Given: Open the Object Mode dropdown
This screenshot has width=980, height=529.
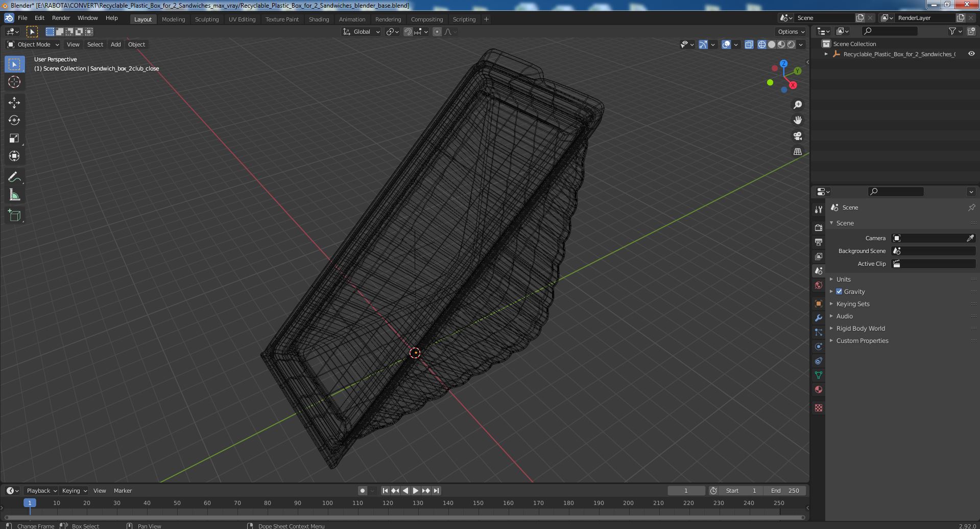Looking at the screenshot, I should [33, 44].
